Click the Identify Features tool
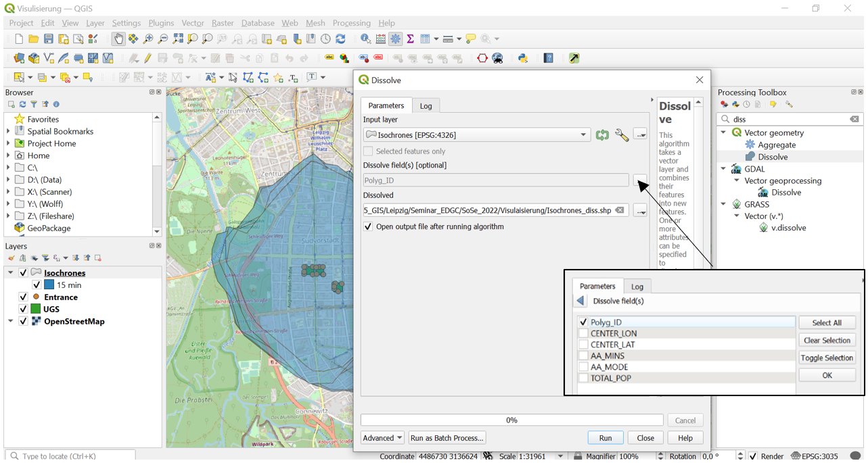868x463 pixels. (x=365, y=39)
